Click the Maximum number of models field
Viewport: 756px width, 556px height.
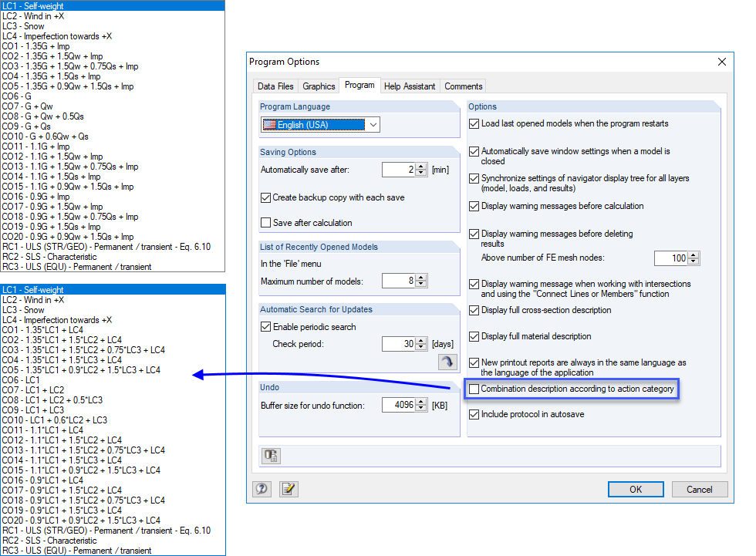(x=398, y=281)
